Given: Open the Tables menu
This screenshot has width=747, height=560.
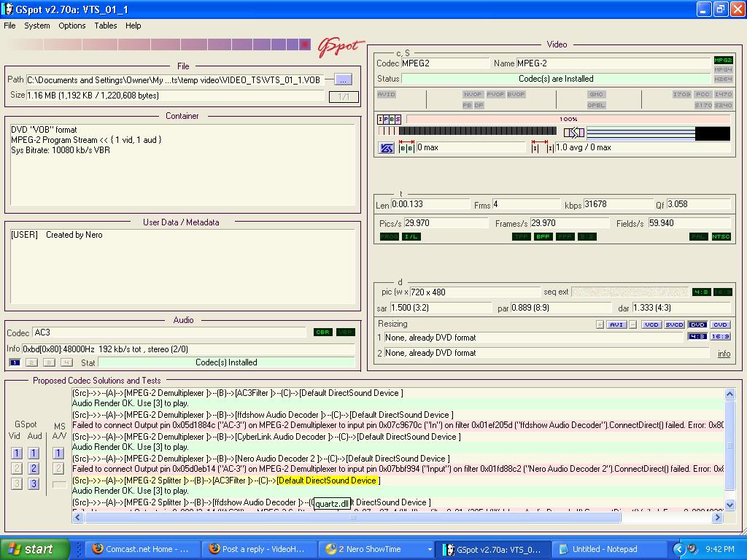Looking at the screenshot, I should (x=105, y=26).
